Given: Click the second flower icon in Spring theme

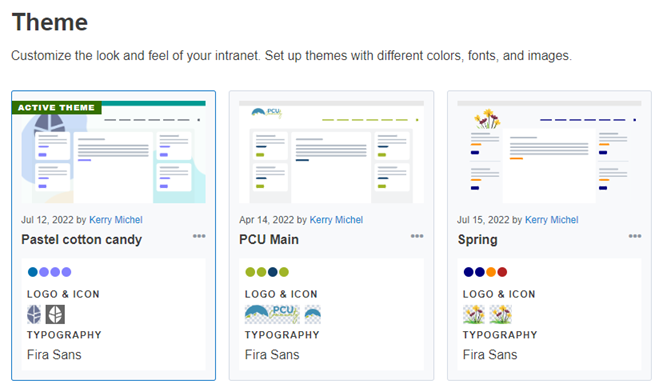Looking at the screenshot, I should [x=501, y=314].
